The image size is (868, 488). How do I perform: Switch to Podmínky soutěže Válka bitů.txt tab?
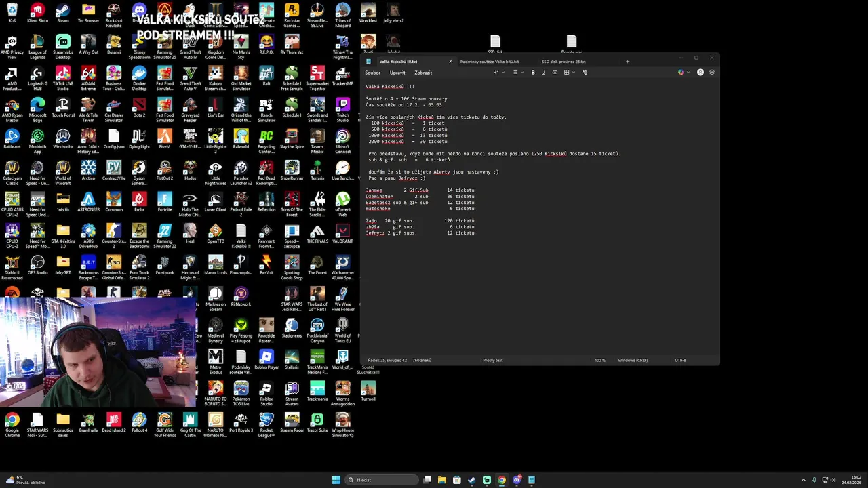(x=490, y=62)
